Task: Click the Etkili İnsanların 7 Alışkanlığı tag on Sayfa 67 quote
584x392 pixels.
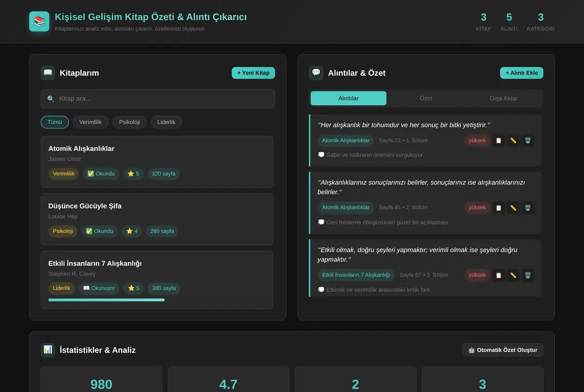Action: (356, 275)
